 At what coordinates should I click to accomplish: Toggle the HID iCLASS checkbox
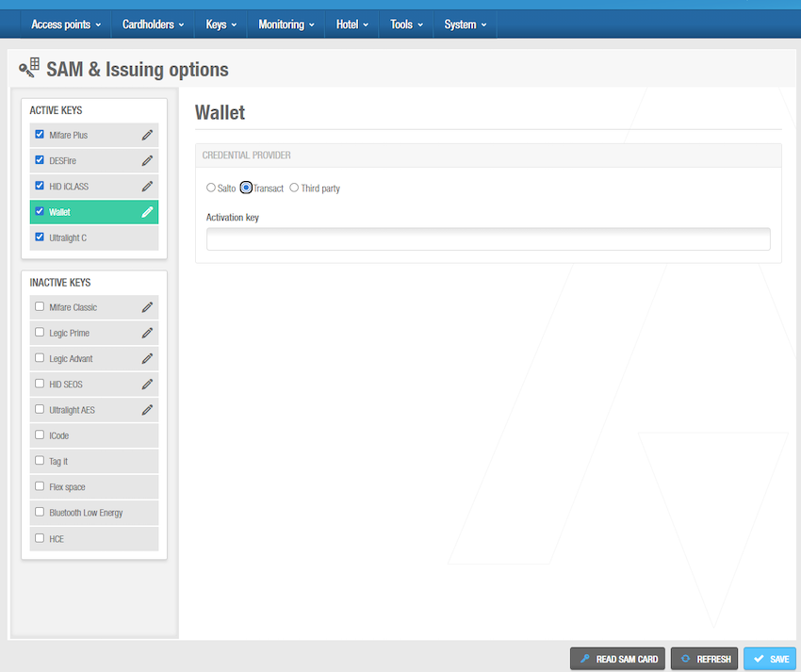[x=40, y=186]
